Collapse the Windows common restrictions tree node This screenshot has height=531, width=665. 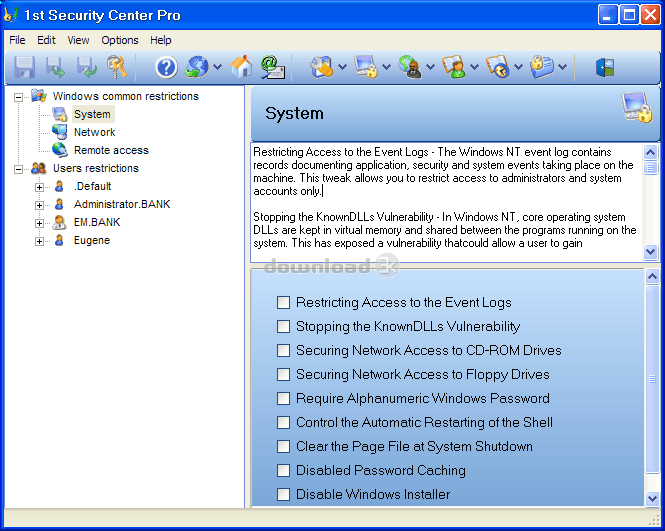pyautogui.click(x=18, y=97)
